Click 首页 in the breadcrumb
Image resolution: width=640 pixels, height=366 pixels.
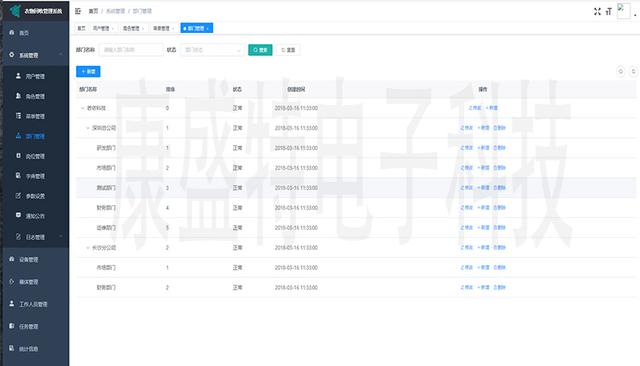[x=93, y=11]
